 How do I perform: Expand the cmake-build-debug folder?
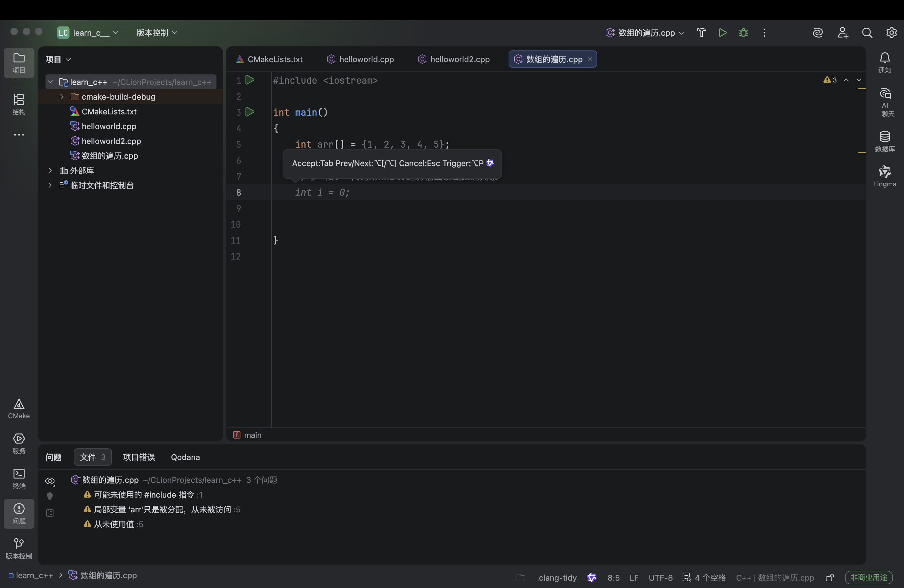point(62,97)
